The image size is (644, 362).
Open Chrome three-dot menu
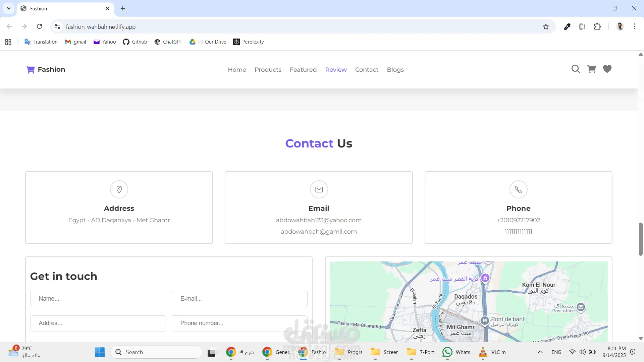pyautogui.click(x=635, y=26)
